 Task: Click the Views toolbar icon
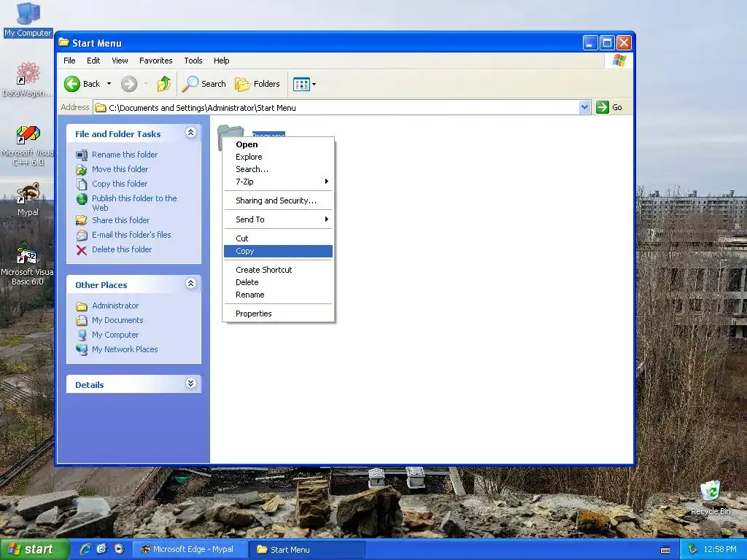[x=301, y=85]
